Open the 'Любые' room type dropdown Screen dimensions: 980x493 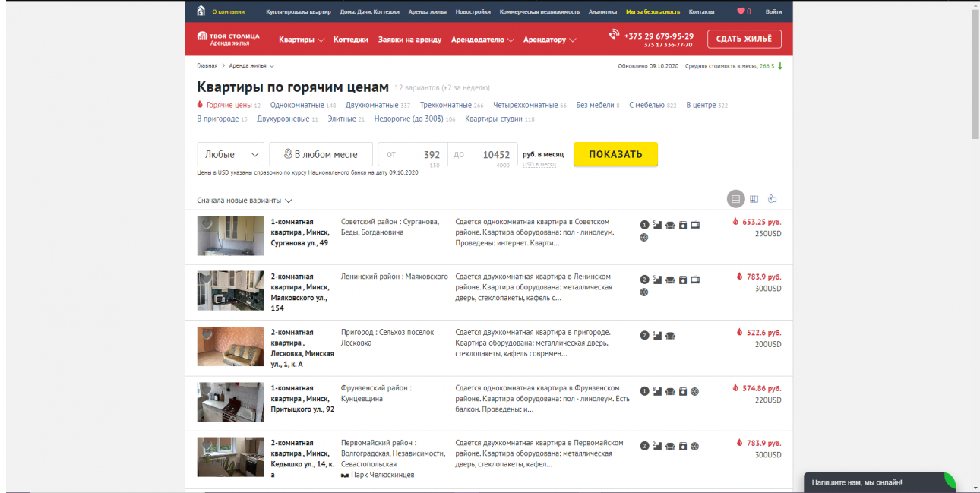[x=230, y=154]
